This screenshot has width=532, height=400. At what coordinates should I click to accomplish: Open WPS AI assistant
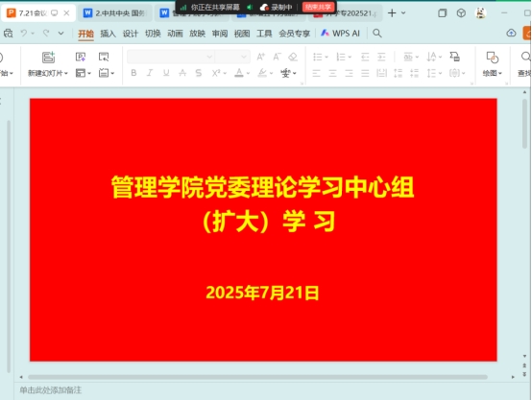pos(340,34)
